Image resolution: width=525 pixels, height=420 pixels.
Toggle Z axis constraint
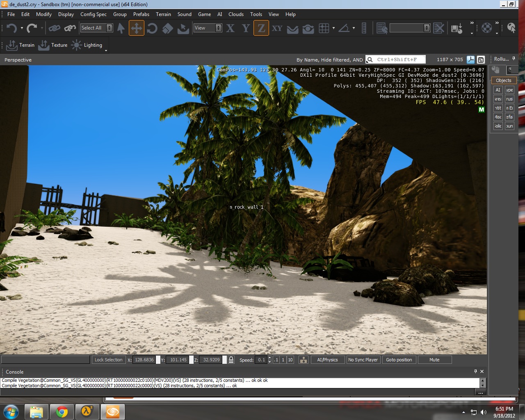coord(261,28)
